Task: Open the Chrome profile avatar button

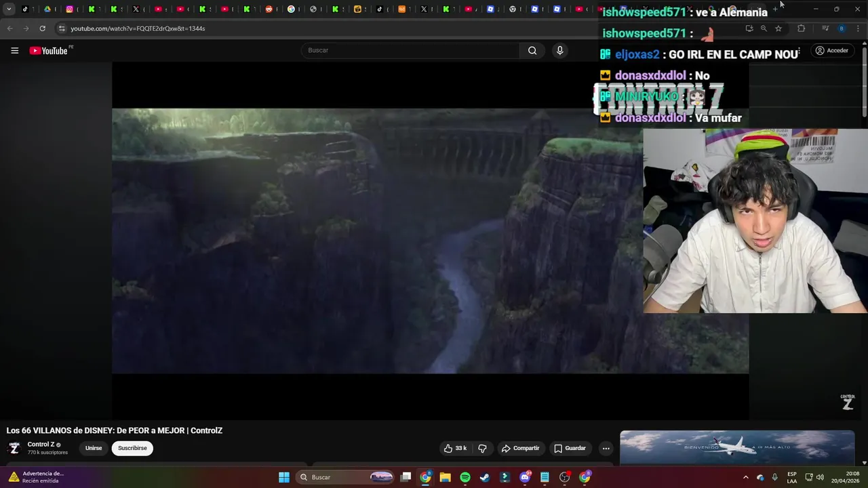Action: click(x=842, y=28)
